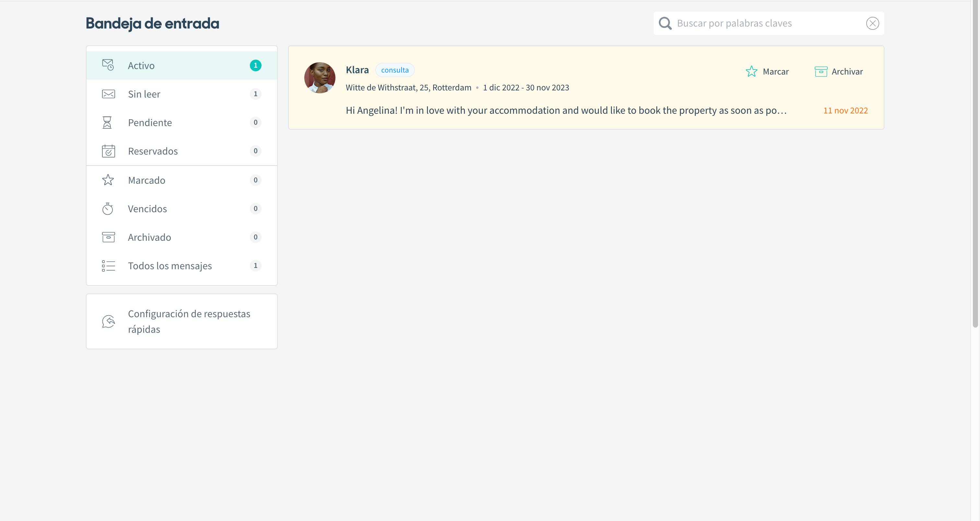Toggle the Marcar star on Klara's message
Screen dimensions: 980x521
click(751, 72)
